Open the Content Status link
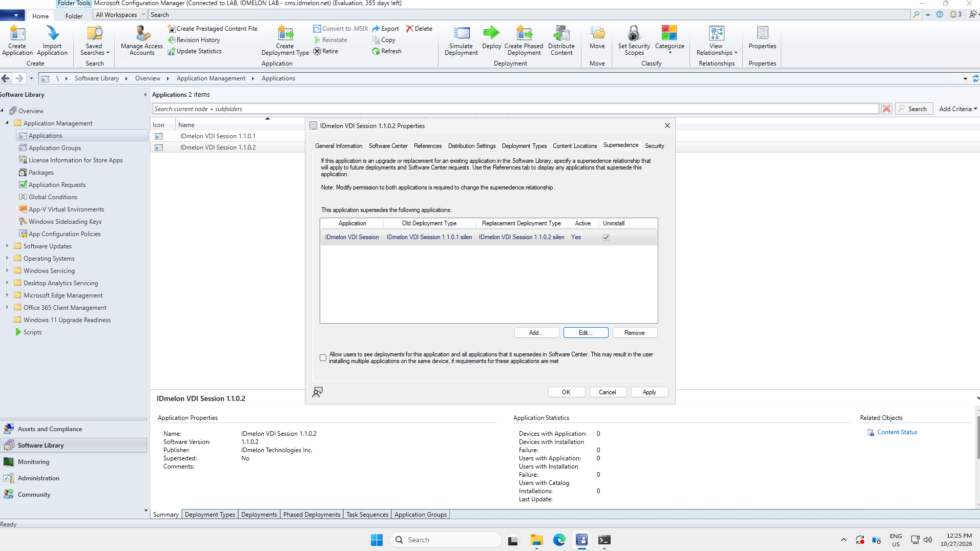 point(897,432)
